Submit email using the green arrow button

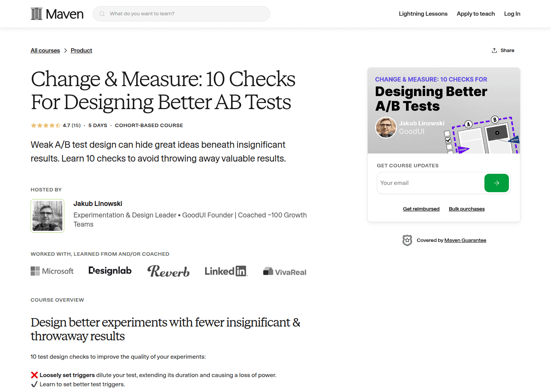point(496,183)
